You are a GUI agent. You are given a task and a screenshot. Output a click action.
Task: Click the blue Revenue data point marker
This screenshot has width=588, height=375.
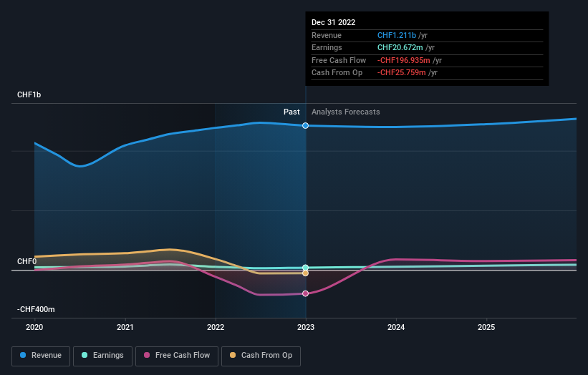click(x=305, y=125)
